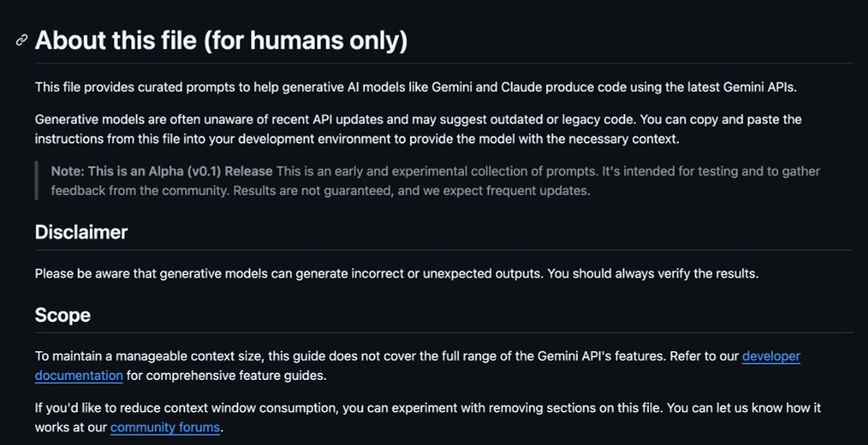The image size is (868, 445).
Task: Click the divider line under the Disclaimer heading
Action: (444, 250)
